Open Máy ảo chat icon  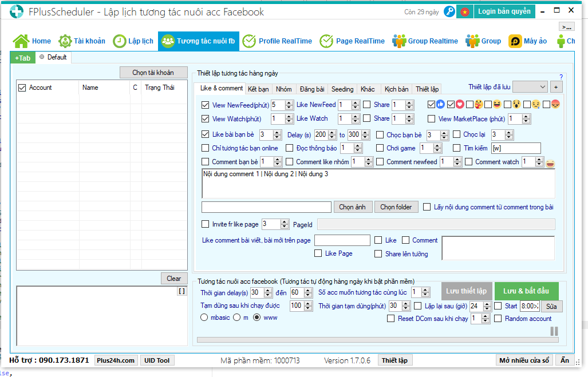[515, 41]
